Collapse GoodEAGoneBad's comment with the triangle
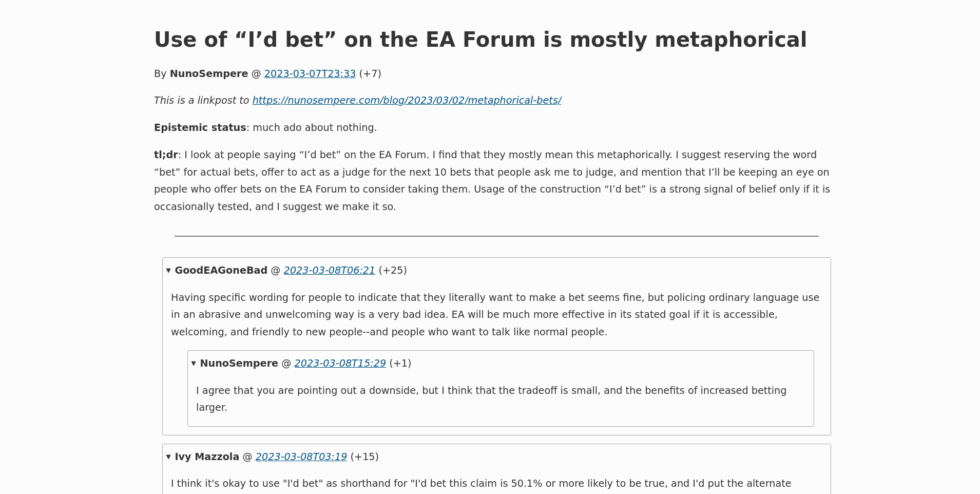 click(168, 271)
